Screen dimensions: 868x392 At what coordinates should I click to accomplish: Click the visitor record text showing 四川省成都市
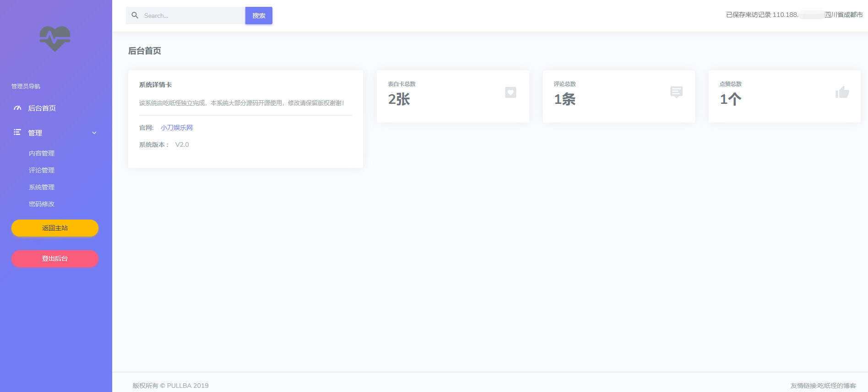(794, 15)
